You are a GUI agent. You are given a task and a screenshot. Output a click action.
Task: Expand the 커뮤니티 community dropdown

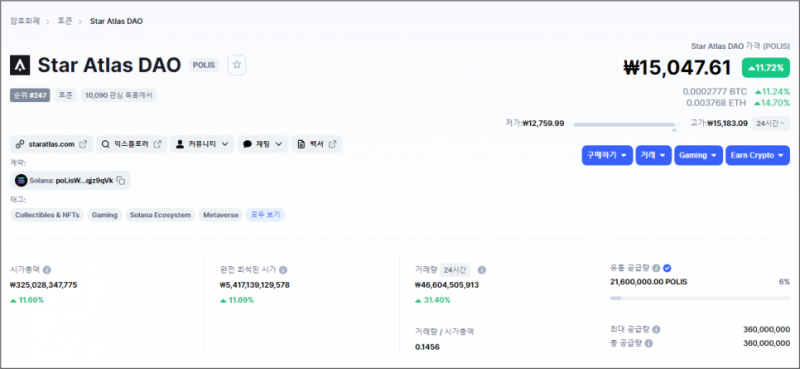click(x=202, y=144)
